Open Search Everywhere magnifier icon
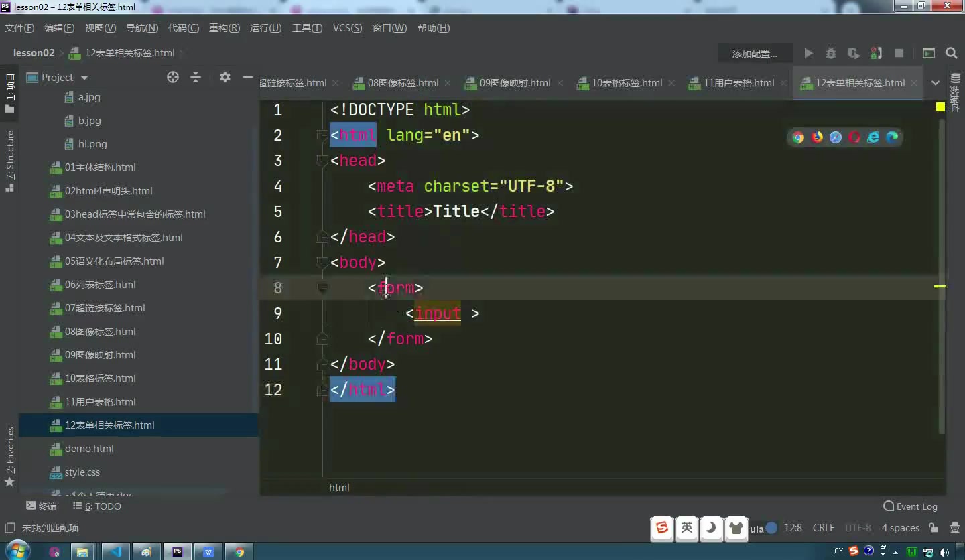 coord(952,53)
